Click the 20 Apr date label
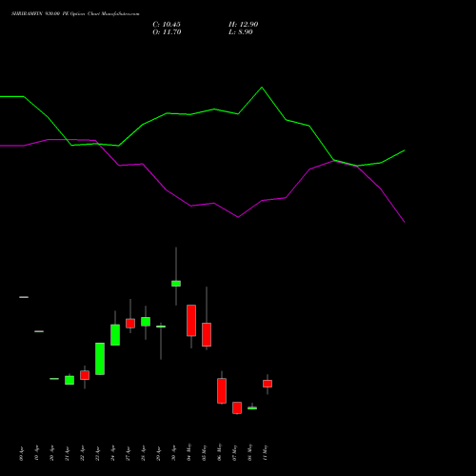 pyautogui.click(x=51, y=453)
